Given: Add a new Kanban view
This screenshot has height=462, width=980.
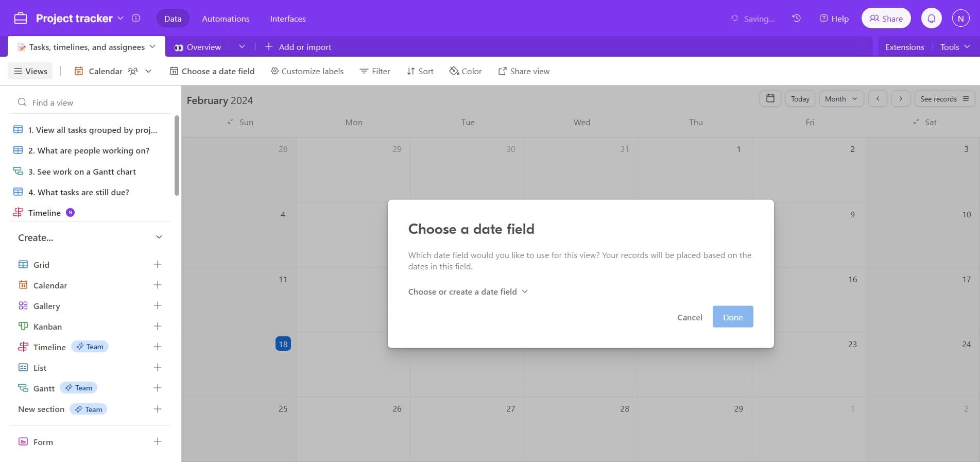Looking at the screenshot, I should click(158, 326).
